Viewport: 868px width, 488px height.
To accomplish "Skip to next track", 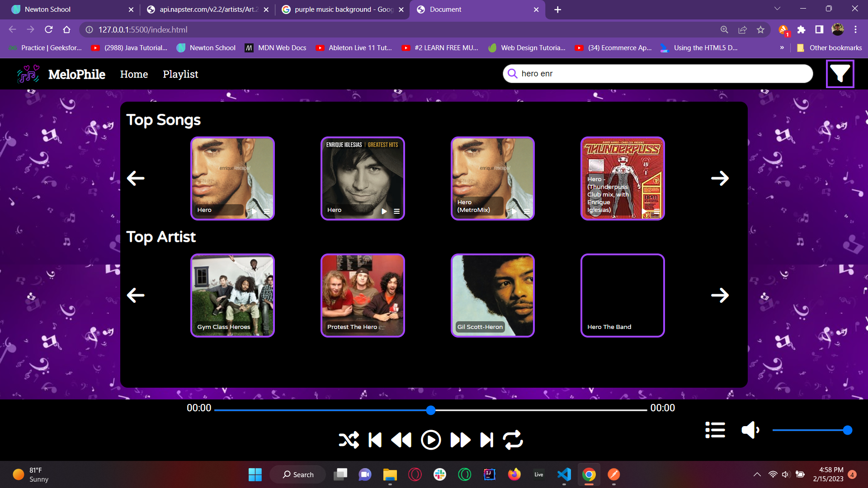I will click(x=486, y=440).
